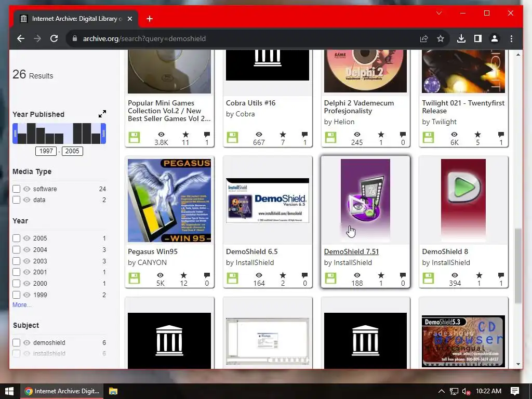Open File Explorer from the taskbar

(x=113, y=391)
